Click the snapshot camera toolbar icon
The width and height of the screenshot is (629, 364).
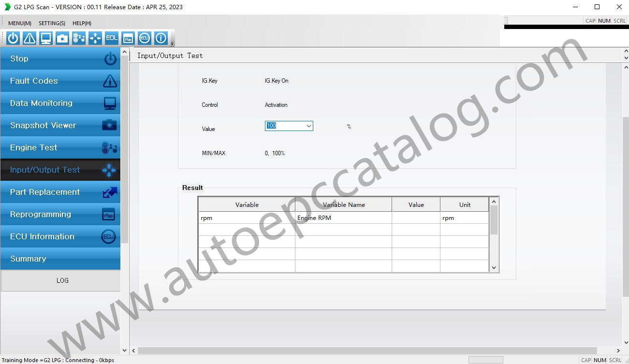tap(62, 38)
